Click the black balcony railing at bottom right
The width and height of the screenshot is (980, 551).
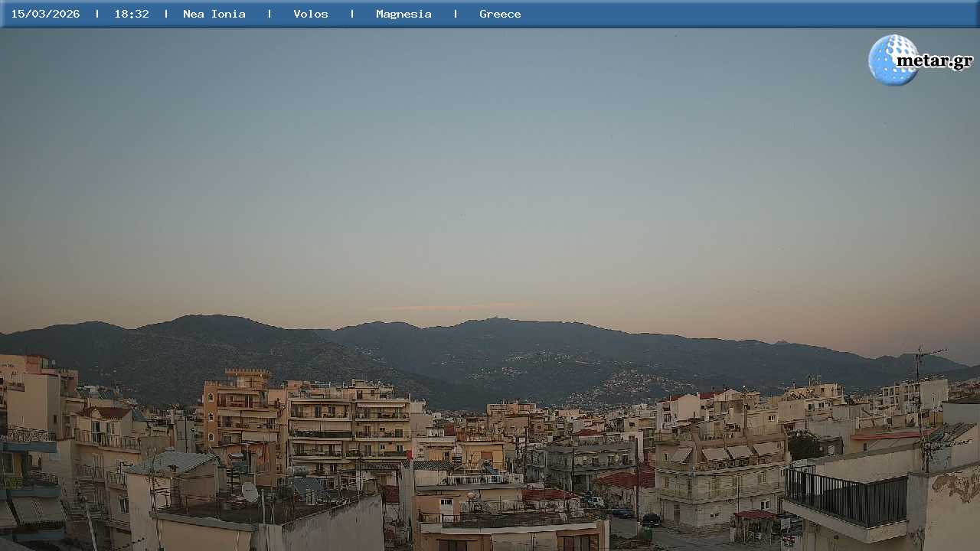click(846, 497)
